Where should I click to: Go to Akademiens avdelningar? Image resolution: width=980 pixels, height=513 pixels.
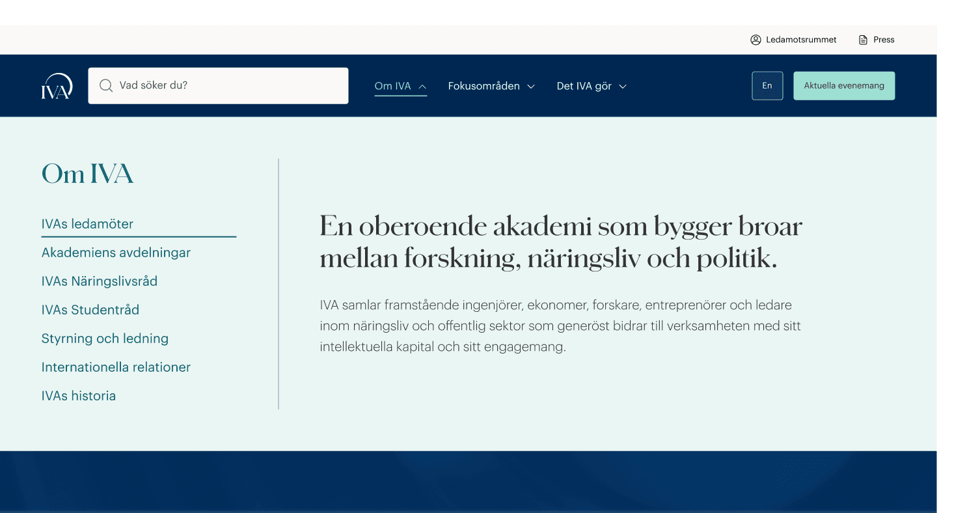click(116, 253)
